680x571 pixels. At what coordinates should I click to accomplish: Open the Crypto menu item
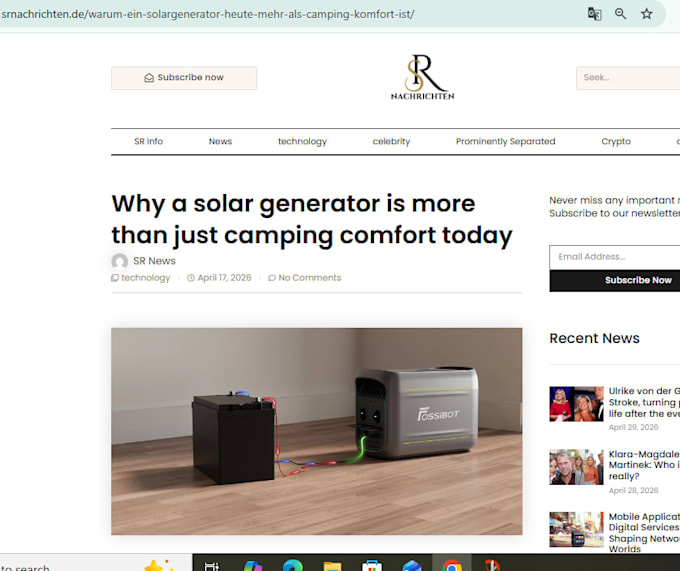click(616, 141)
